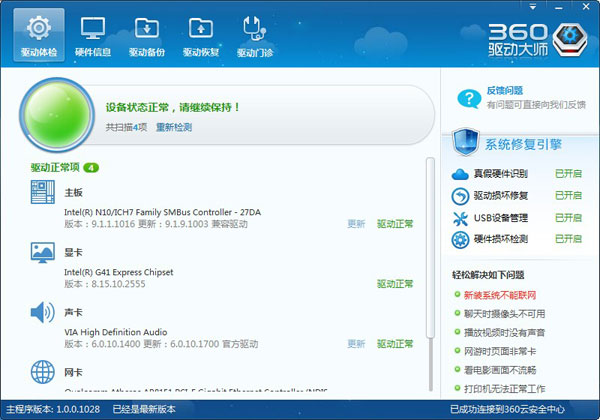Click the 硬件损坏检测 gear icon
The width and height of the screenshot is (600, 420).
pos(460,240)
